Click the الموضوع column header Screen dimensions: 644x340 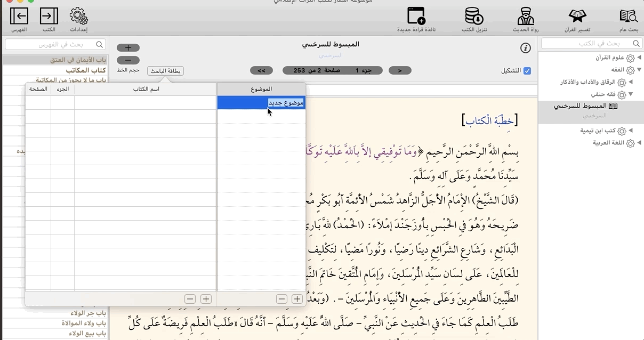pyautogui.click(x=261, y=89)
